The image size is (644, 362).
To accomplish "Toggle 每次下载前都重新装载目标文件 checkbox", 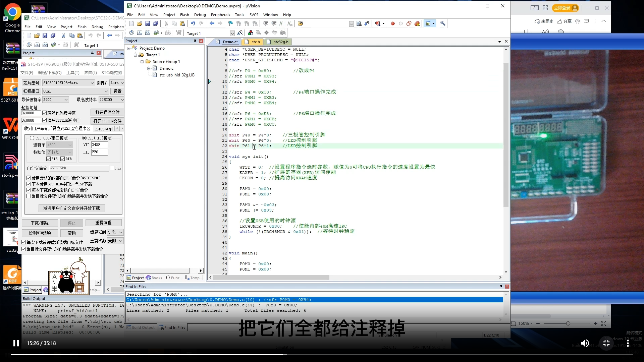I will pos(24,242).
